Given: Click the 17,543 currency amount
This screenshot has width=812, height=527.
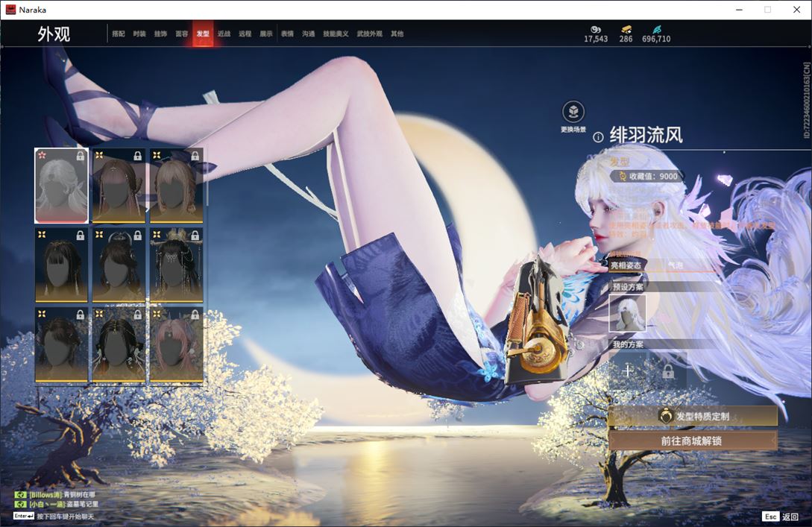Looking at the screenshot, I should 596,39.
